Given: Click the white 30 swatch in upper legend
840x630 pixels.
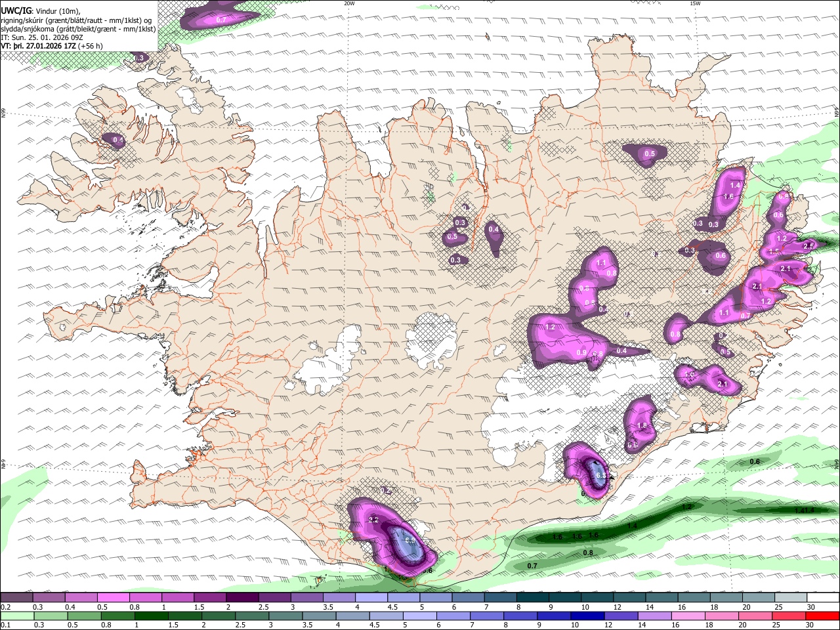Looking at the screenshot, I should [x=823, y=598].
